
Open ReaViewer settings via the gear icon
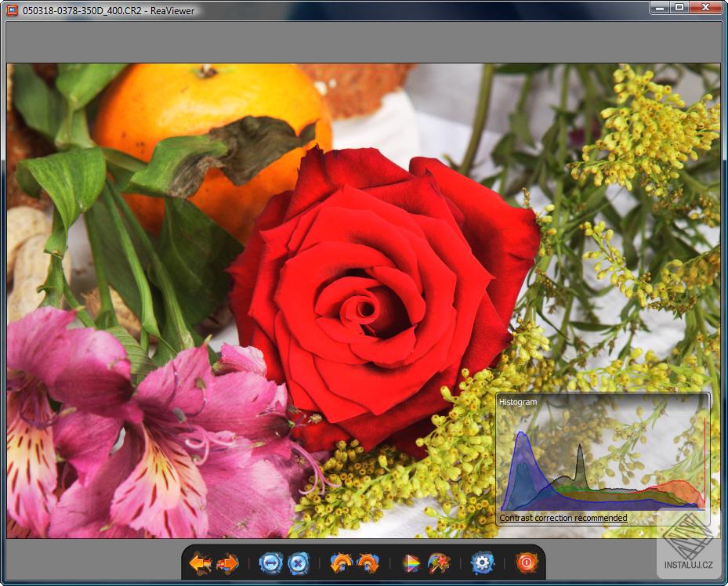pos(484,562)
